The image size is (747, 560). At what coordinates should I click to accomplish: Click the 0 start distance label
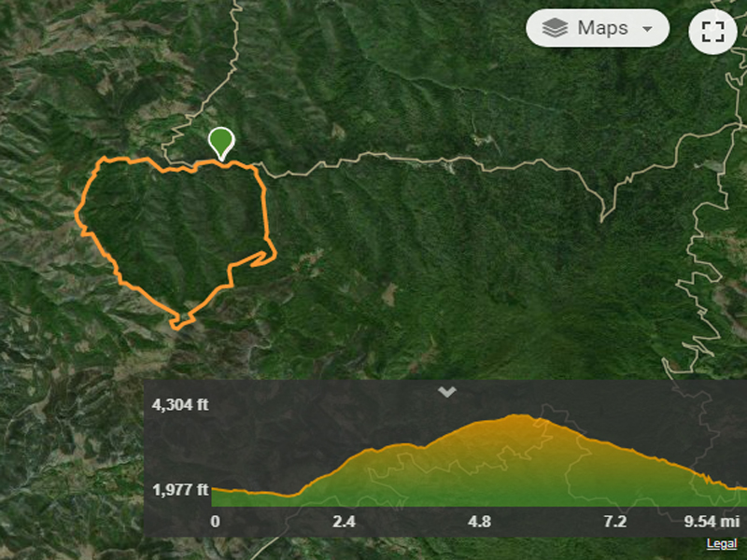tap(216, 522)
